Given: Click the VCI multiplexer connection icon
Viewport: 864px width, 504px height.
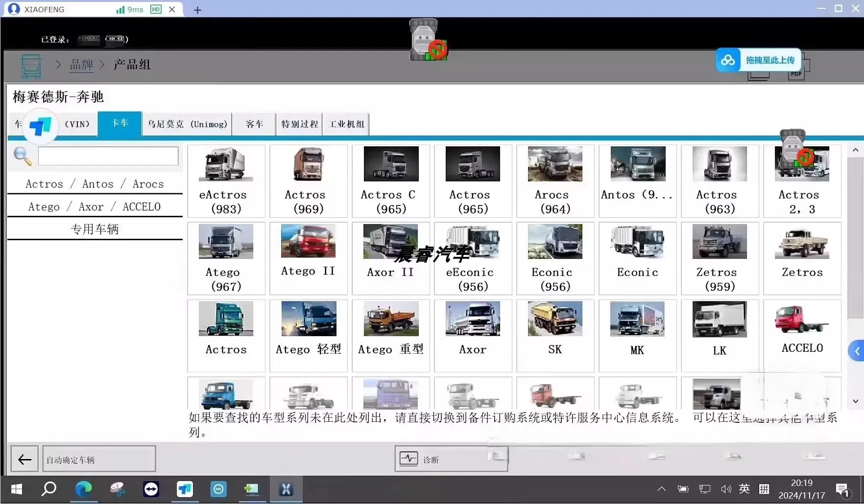Looking at the screenshot, I should (428, 40).
